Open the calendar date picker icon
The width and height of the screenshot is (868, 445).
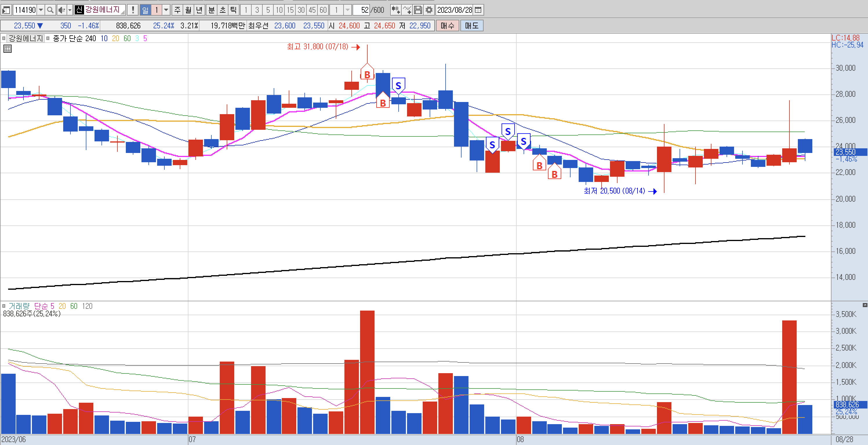tap(478, 10)
